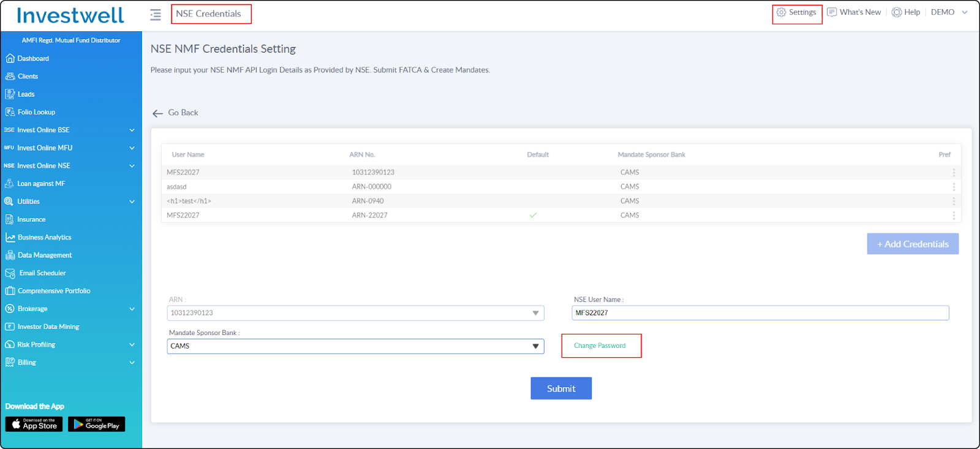Screen dimensions: 980x449
Task: Click the NSE Credentials page title
Action: pos(208,13)
